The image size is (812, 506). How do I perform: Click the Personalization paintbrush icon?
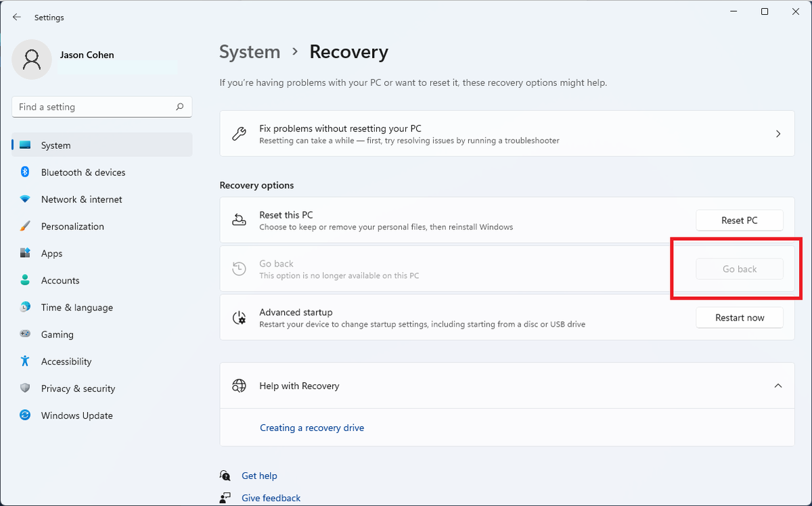(x=25, y=226)
